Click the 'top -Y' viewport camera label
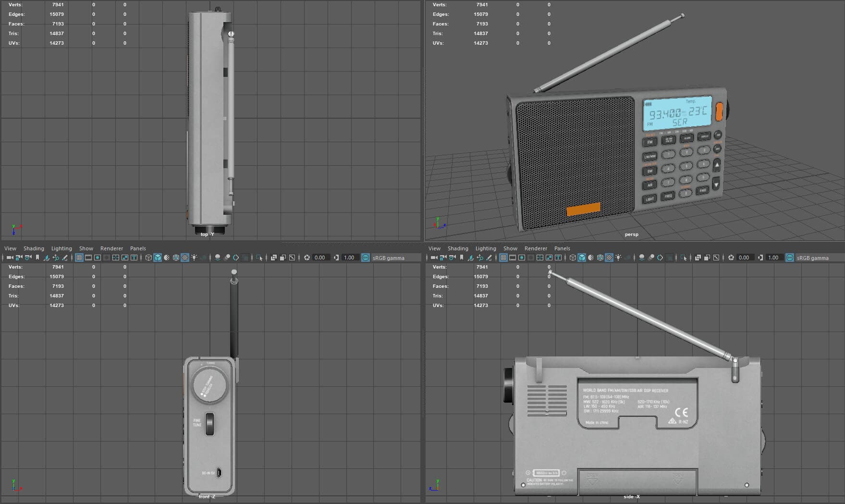This screenshot has height=504, width=845. [207, 234]
